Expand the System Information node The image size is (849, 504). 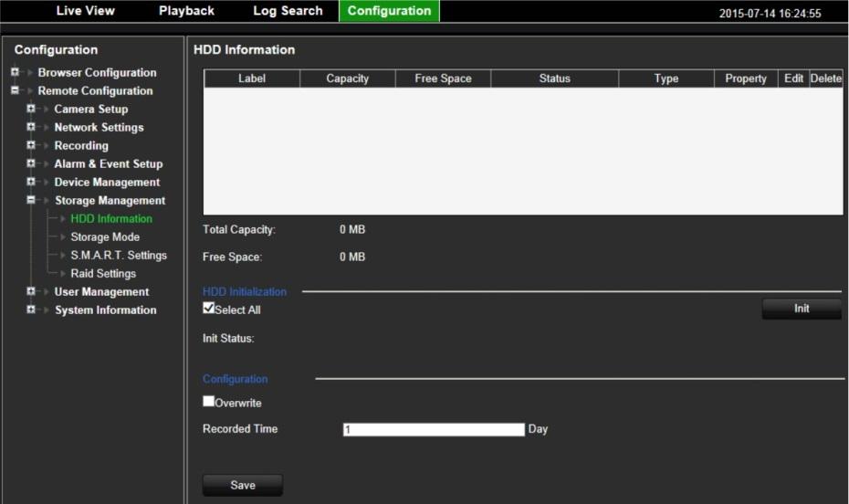coord(31,310)
